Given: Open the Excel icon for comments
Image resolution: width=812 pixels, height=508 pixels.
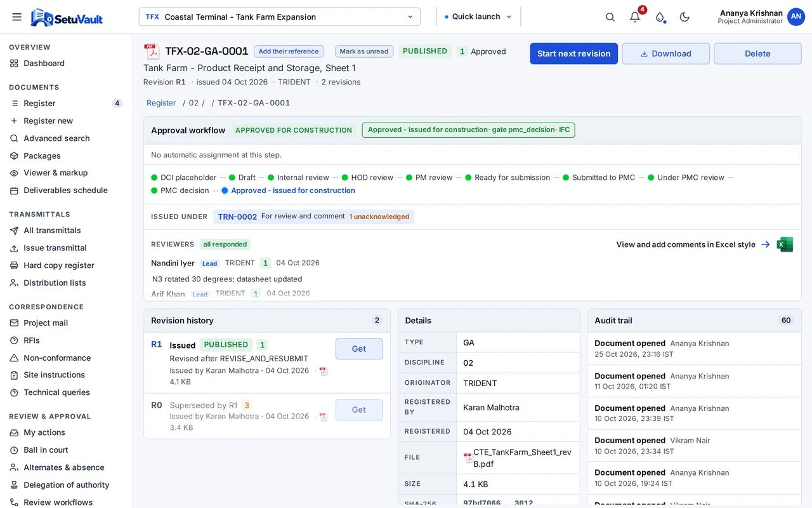Looking at the screenshot, I should click(785, 244).
